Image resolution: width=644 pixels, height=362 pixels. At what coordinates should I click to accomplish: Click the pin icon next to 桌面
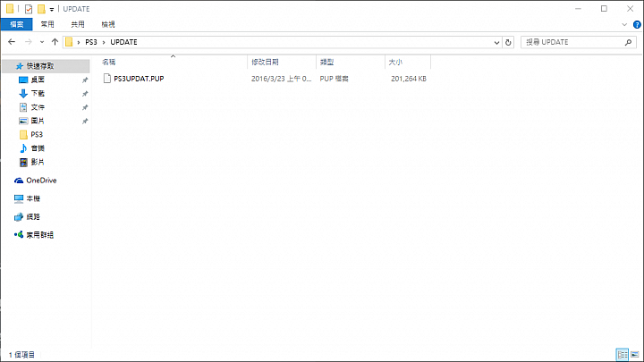pos(85,80)
